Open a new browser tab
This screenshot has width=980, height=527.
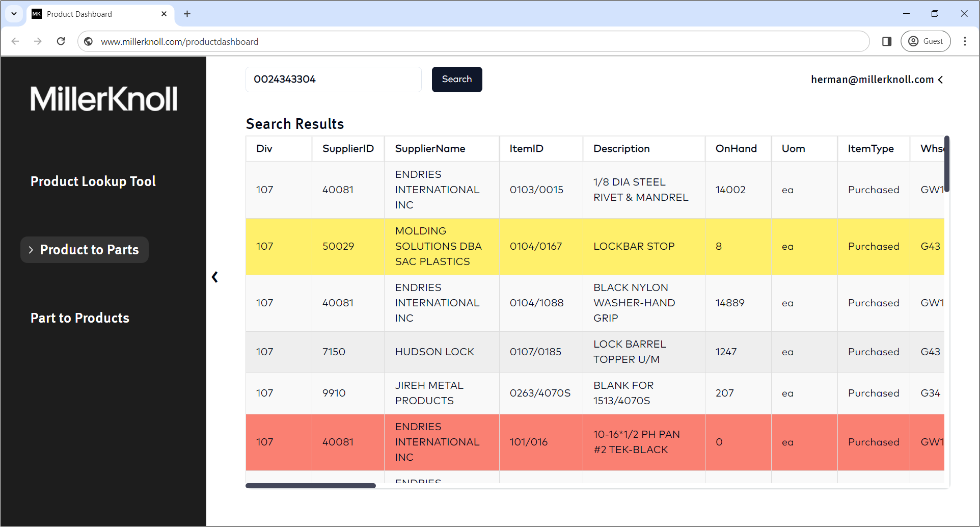(x=187, y=14)
